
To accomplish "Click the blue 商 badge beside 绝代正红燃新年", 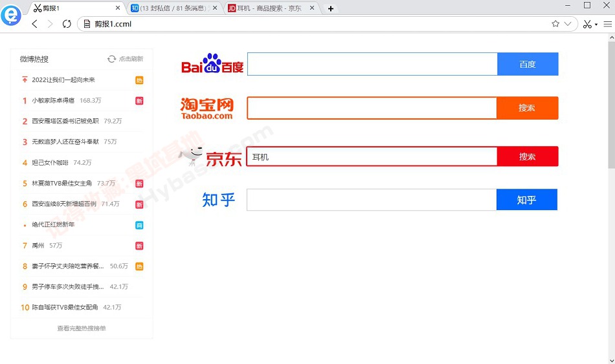I will (139, 225).
